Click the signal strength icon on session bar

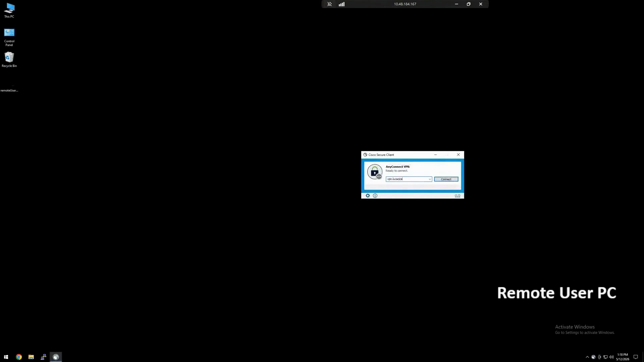point(341,4)
